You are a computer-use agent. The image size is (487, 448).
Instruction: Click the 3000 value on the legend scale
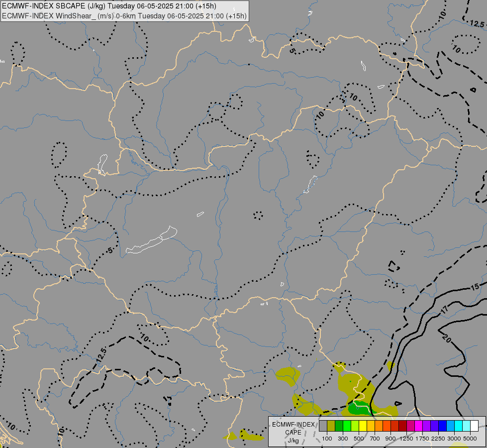454,439
